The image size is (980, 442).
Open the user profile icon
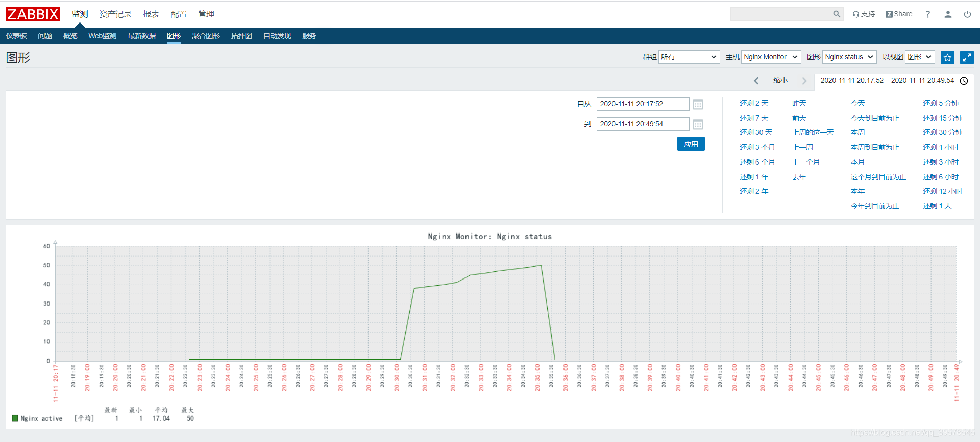948,14
